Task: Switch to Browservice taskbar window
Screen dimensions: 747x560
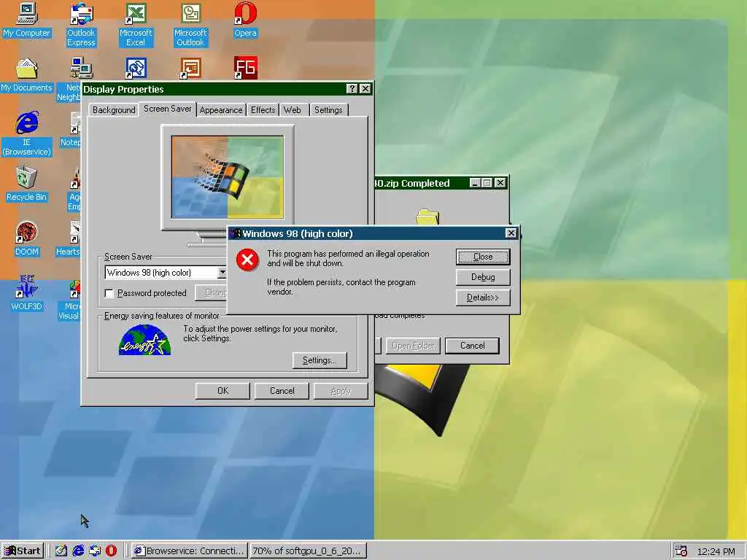Action: tap(190, 551)
